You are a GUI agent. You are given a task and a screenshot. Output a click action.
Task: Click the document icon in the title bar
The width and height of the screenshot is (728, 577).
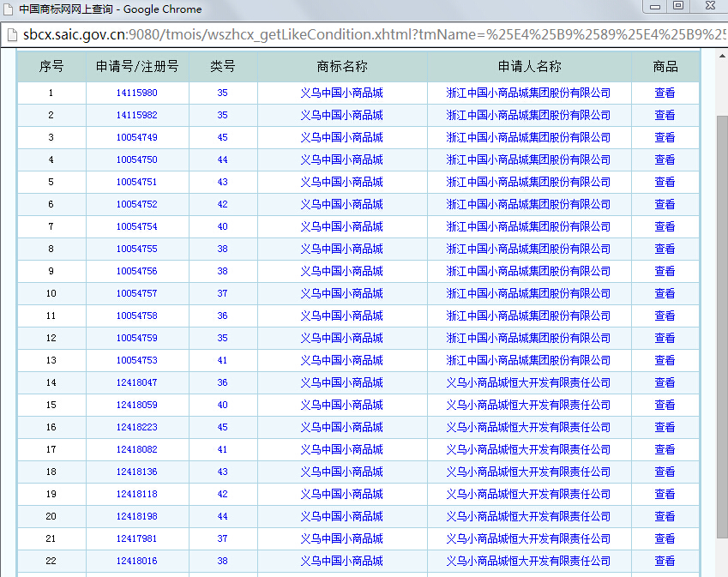8,9
